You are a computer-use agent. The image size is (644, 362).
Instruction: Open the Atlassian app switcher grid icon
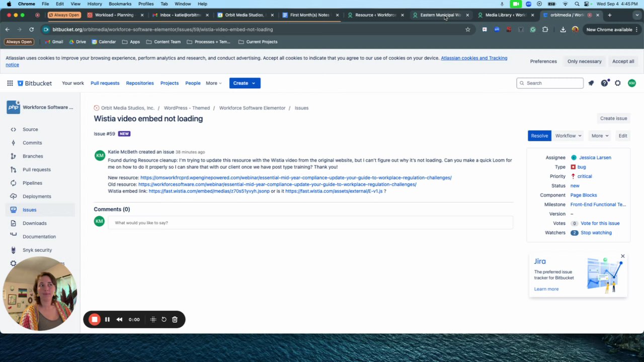[x=10, y=83]
